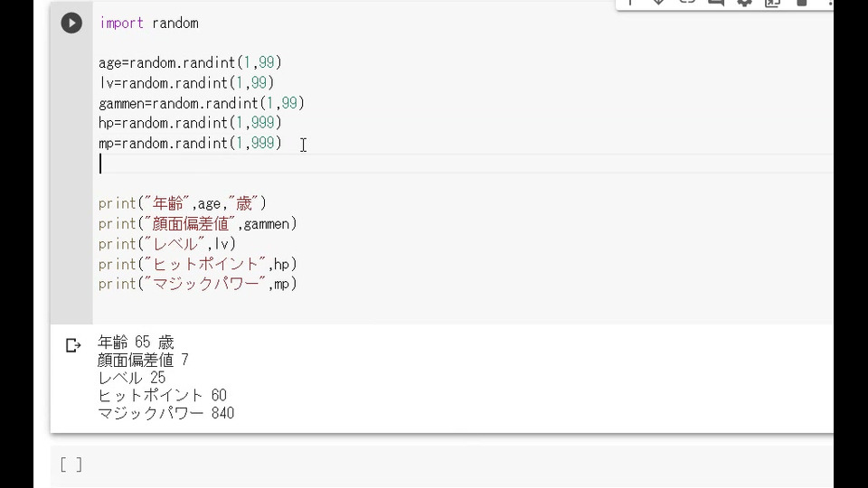
Task: Move the cell down using arrow icon
Action: coord(659,2)
